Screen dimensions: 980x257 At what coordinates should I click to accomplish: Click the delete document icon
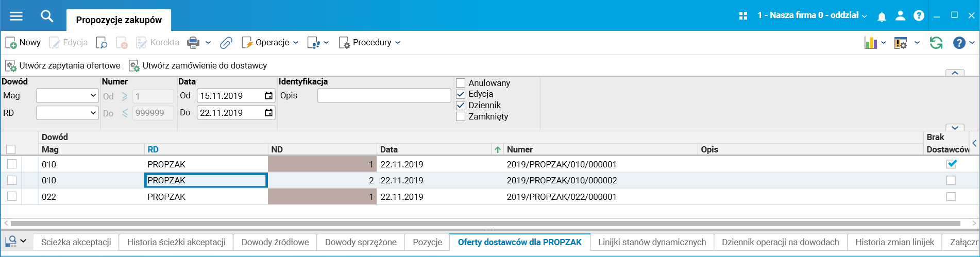[x=122, y=43]
